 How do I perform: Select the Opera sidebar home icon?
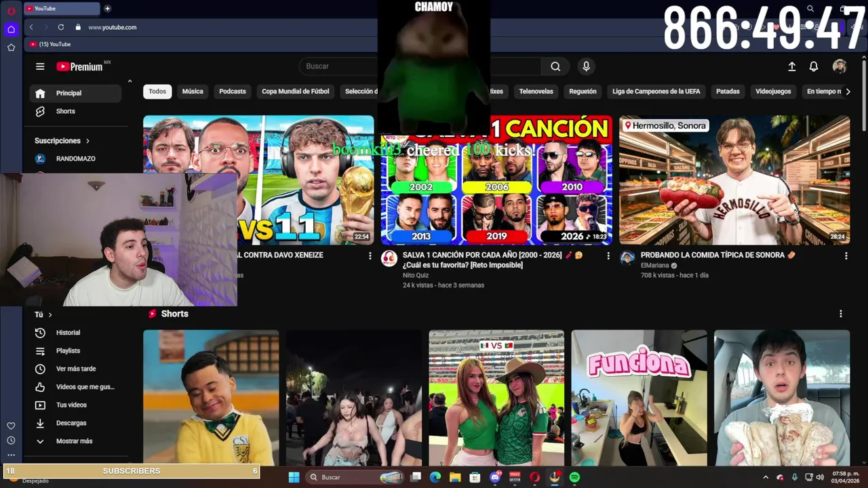coord(11,29)
